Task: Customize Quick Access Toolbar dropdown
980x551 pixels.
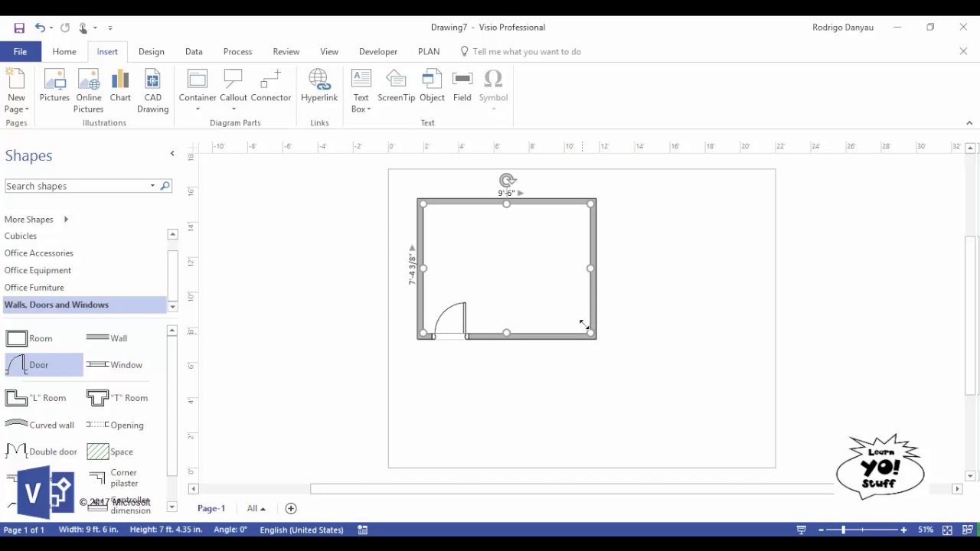Action: pos(110,28)
